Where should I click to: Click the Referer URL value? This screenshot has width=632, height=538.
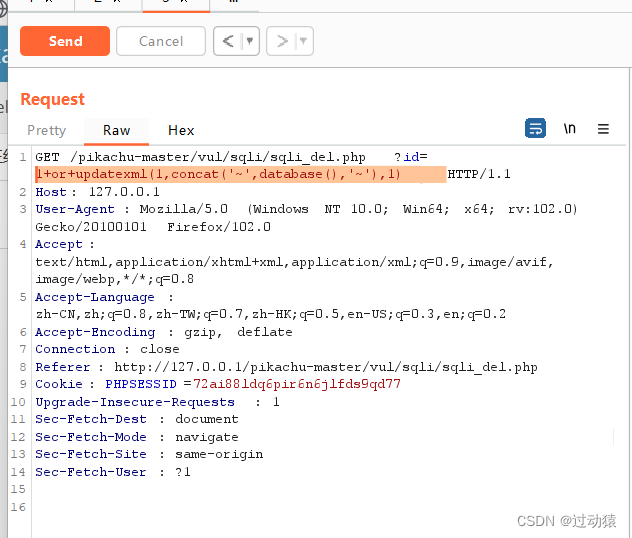point(326,367)
